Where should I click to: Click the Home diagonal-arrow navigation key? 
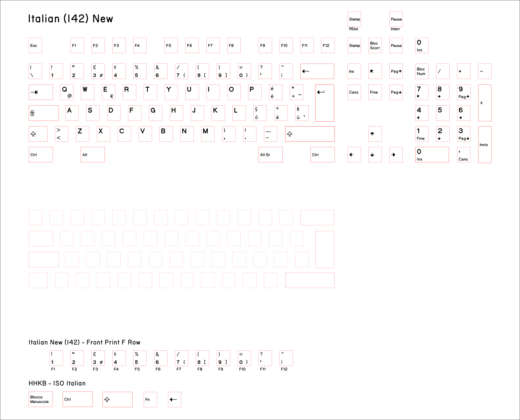click(x=375, y=71)
